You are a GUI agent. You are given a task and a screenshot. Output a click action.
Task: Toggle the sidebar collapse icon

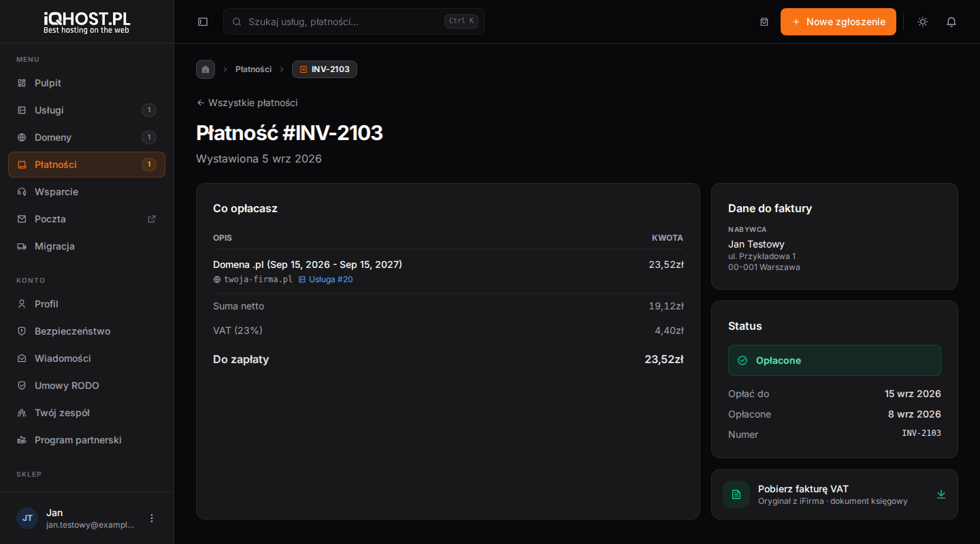tap(203, 22)
